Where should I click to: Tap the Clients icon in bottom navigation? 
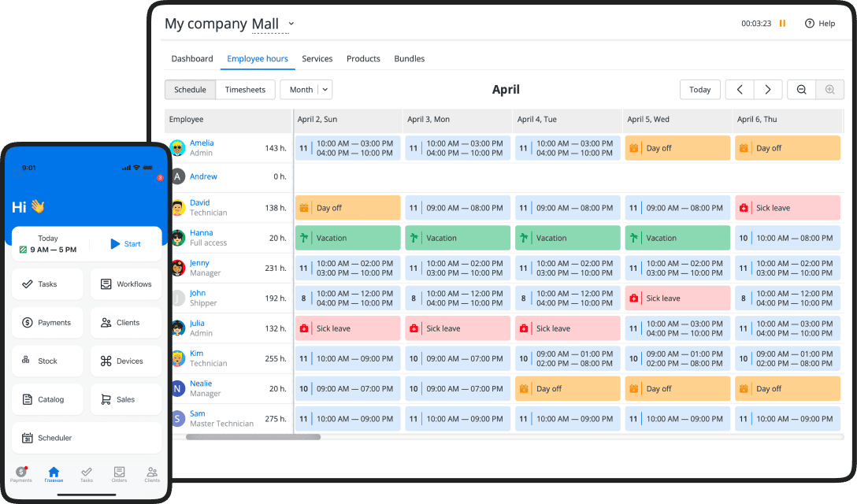click(152, 473)
